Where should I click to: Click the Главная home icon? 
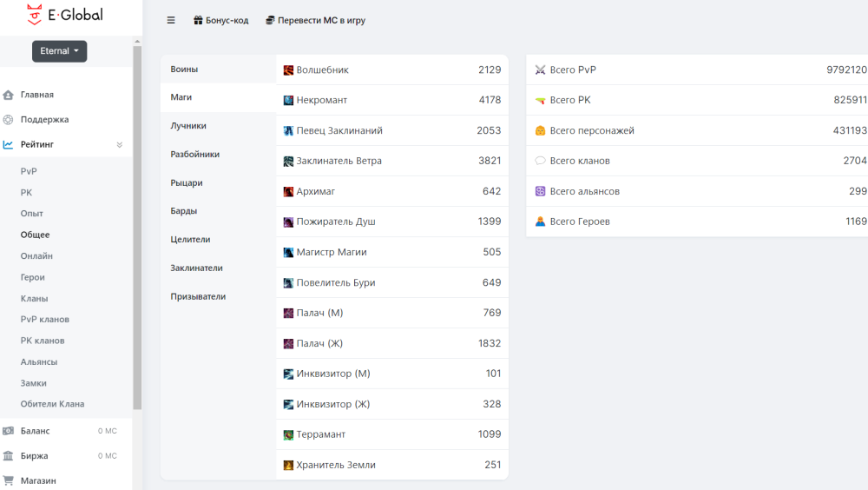pyautogui.click(x=9, y=95)
